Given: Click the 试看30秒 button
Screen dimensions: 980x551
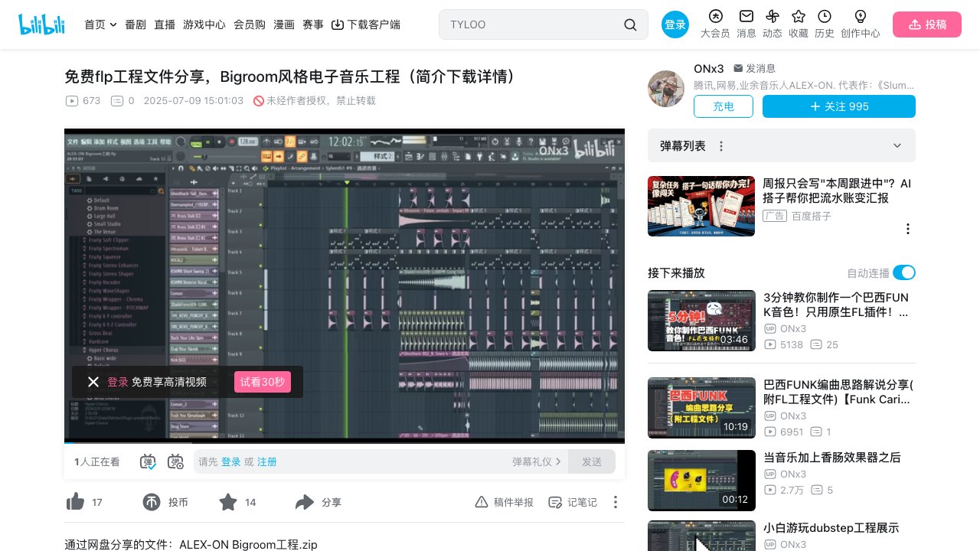Looking at the screenshot, I should (x=263, y=382).
